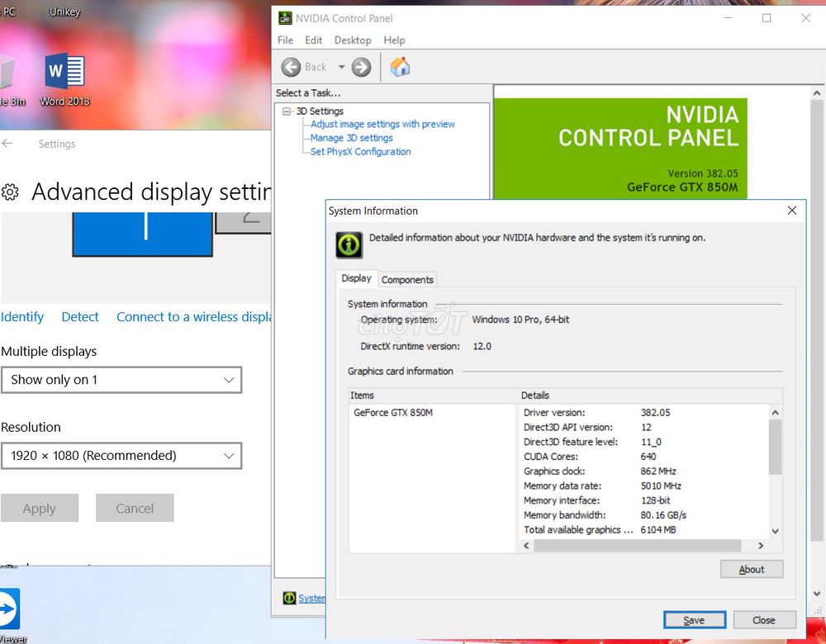826x644 pixels.
Task: Click the Close button in System Information
Action: point(764,620)
